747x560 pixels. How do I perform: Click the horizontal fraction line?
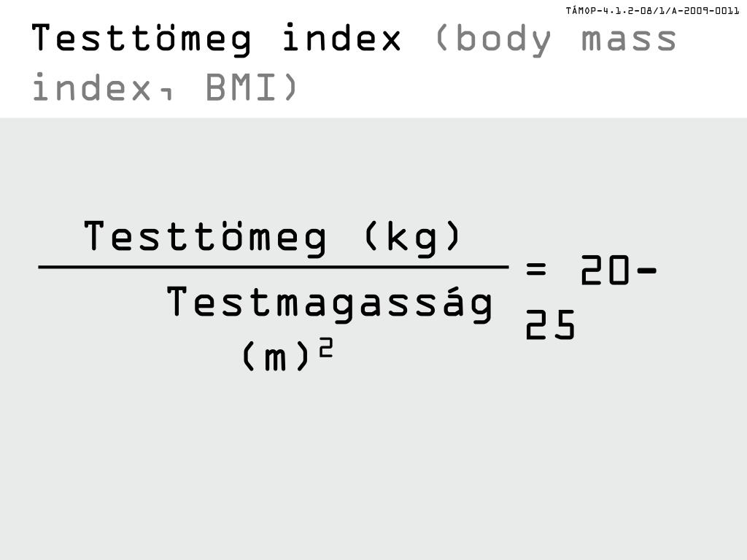pos(274,267)
